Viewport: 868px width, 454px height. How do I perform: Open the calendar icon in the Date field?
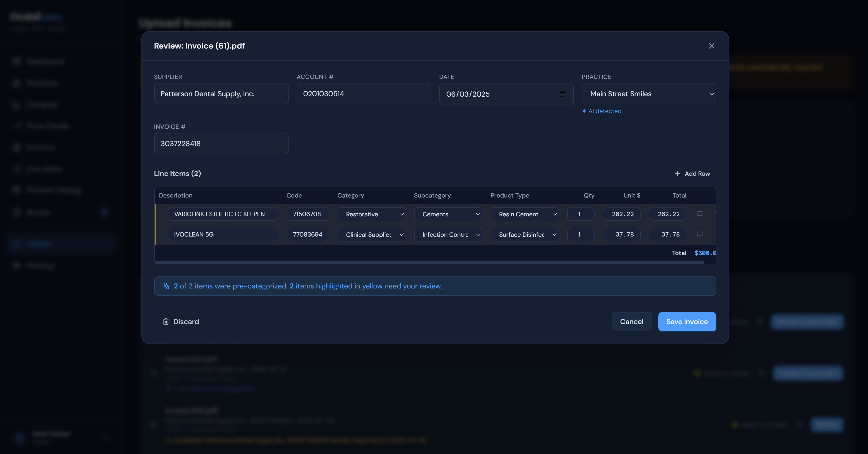pos(562,94)
